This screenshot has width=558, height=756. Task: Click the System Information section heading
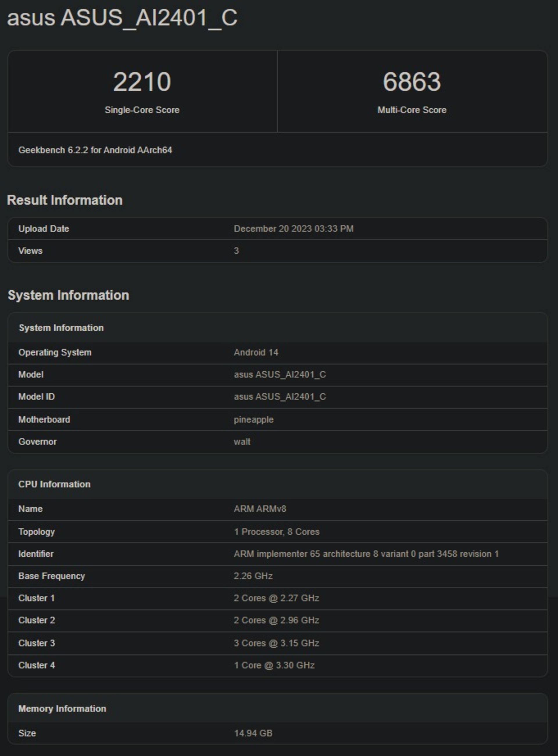coord(68,295)
